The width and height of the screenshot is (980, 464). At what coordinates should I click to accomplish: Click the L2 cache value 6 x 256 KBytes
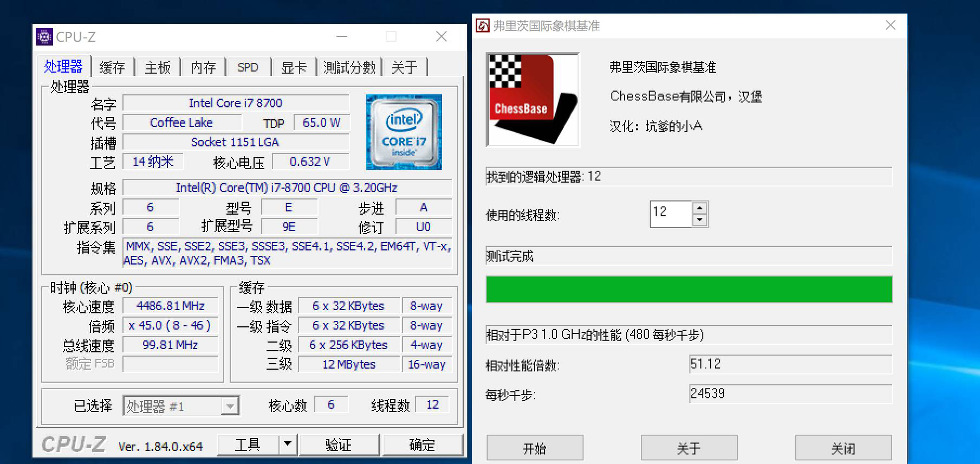(349, 345)
